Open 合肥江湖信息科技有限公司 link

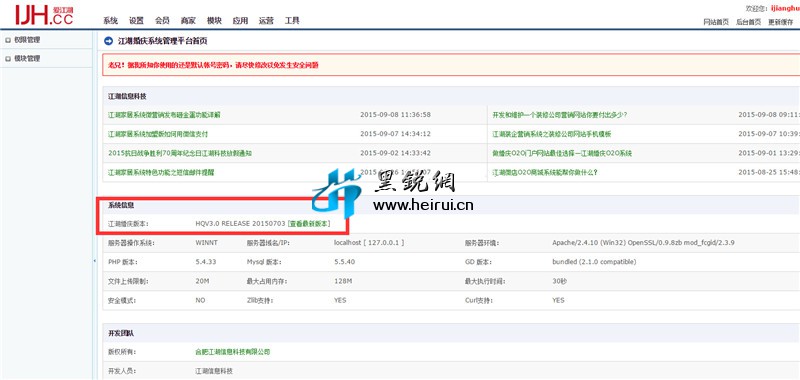point(233,352)
